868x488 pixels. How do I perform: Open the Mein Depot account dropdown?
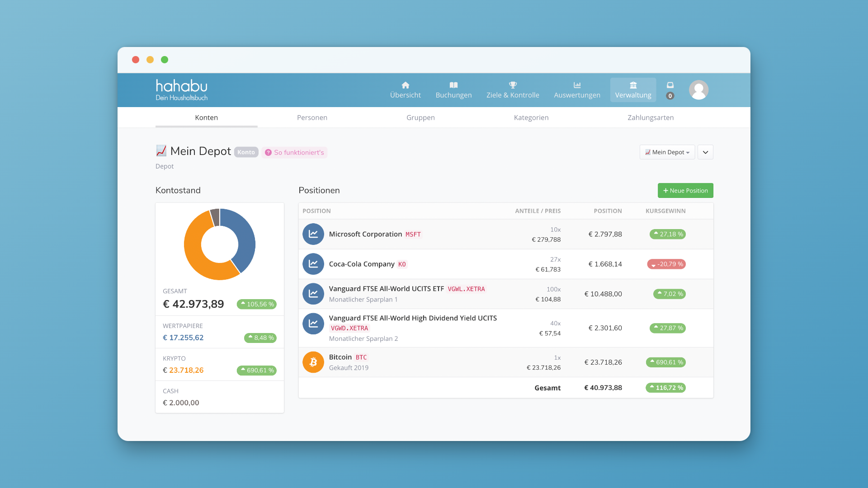[x=667, y=152]
